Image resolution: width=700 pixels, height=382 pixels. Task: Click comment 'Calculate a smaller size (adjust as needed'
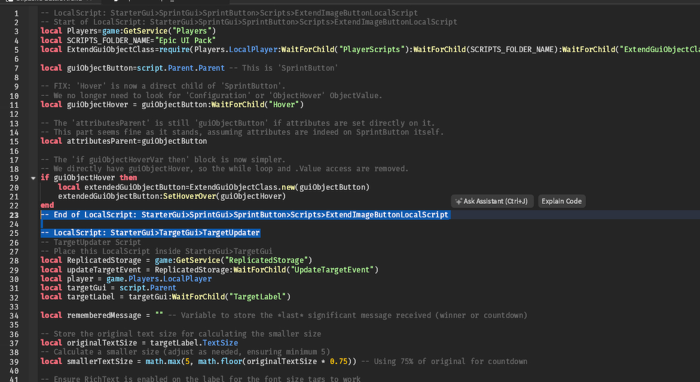[185, 352]
